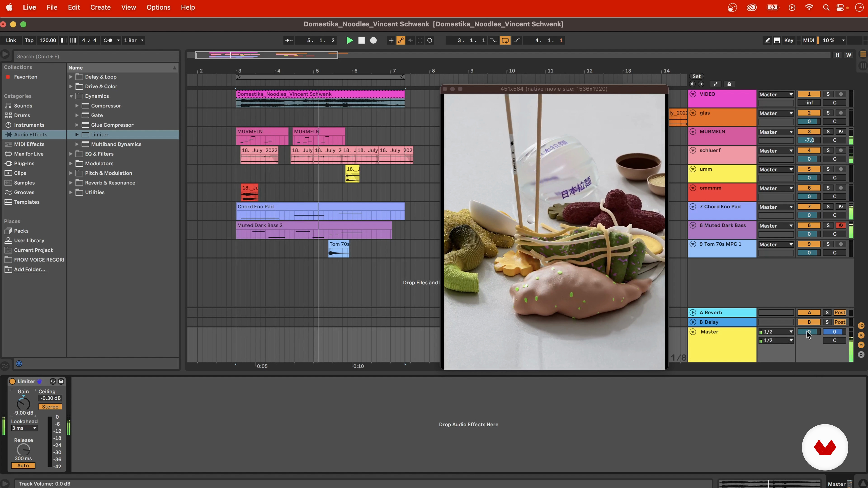Activate Draw Mode pencil icon
This screenshot has height=488, width=868.
(x=767, y=40)
